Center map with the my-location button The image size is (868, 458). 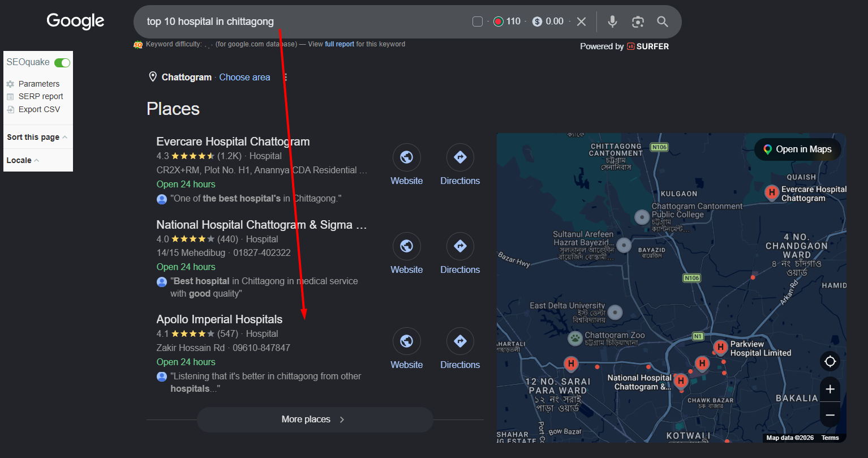click(830, 361)
